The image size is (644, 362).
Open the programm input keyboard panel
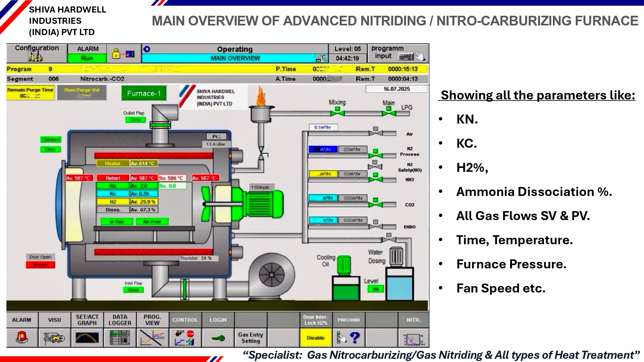click(398, 53)
